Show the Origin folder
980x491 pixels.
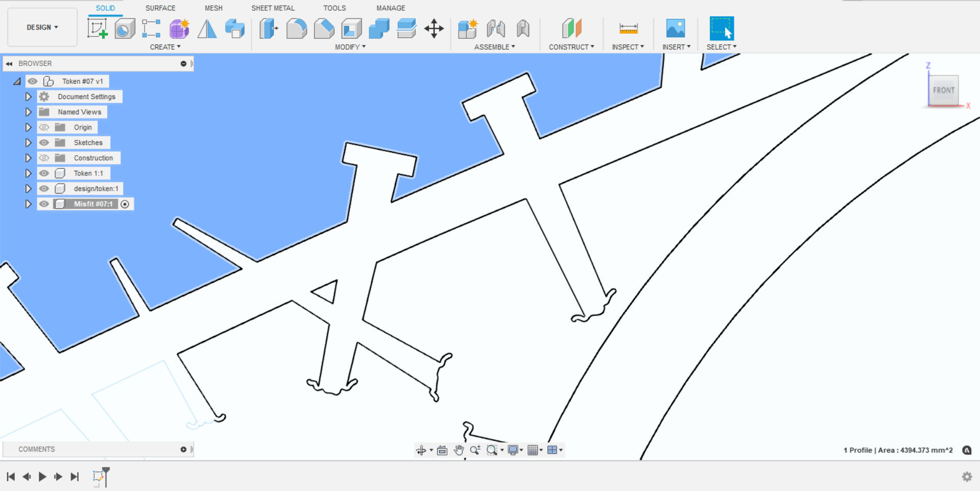click(x=44, y=127)
